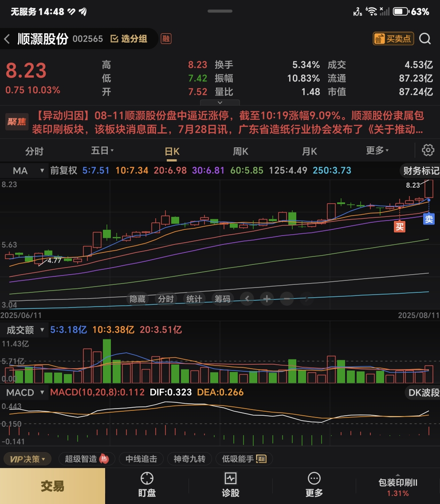Open 诊股 stock diagnosis
Screen dimensions: 440x504
point(231,485)
